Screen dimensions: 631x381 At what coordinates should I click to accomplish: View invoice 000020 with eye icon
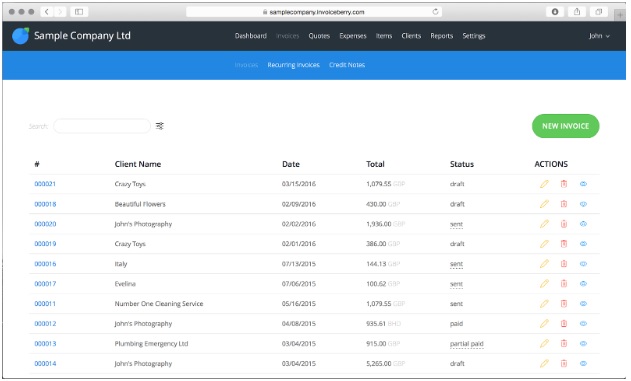pos(583,224)
